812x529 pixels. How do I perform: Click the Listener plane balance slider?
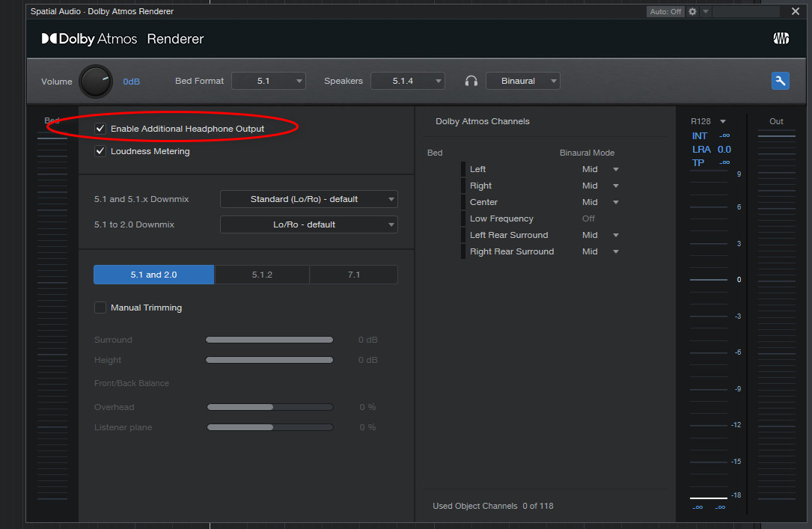click(270, 427)
